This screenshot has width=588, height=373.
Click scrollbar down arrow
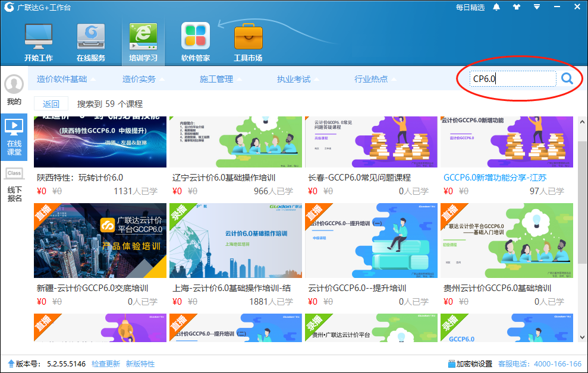582,337
